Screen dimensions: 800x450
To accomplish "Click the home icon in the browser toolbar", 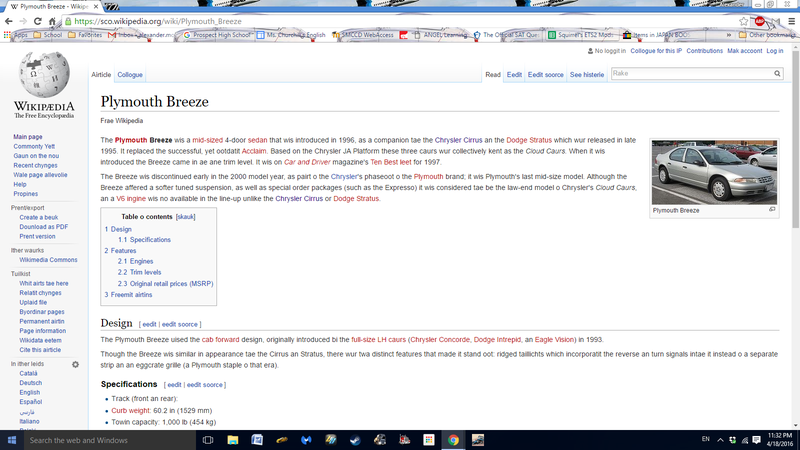I will coord(52,21).
